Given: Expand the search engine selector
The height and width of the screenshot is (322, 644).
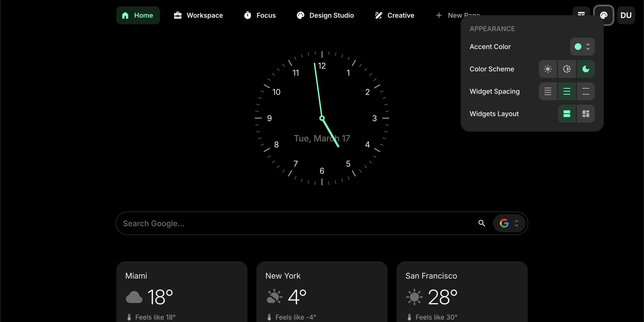Looking at the screenshot, I should [517, 223].
